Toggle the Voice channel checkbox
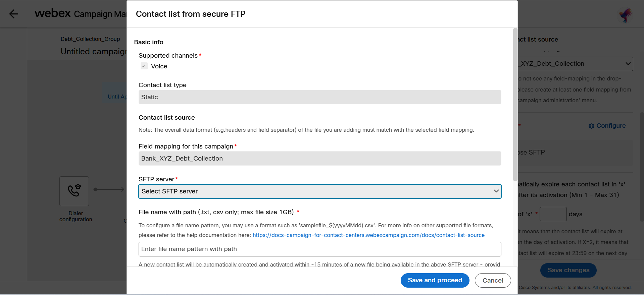 [144, 66]
